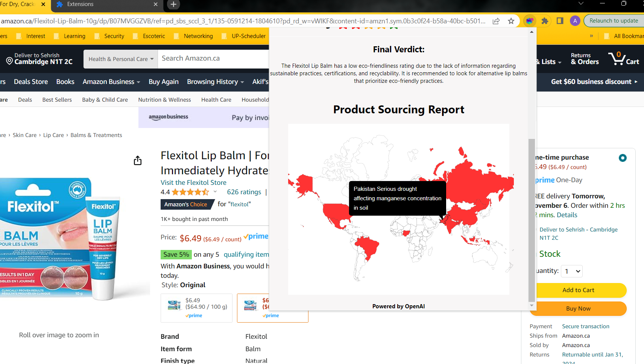This screenshot has width=644, height=364.
Task: Click the share page icon in address bar
Action: (496, 21)
